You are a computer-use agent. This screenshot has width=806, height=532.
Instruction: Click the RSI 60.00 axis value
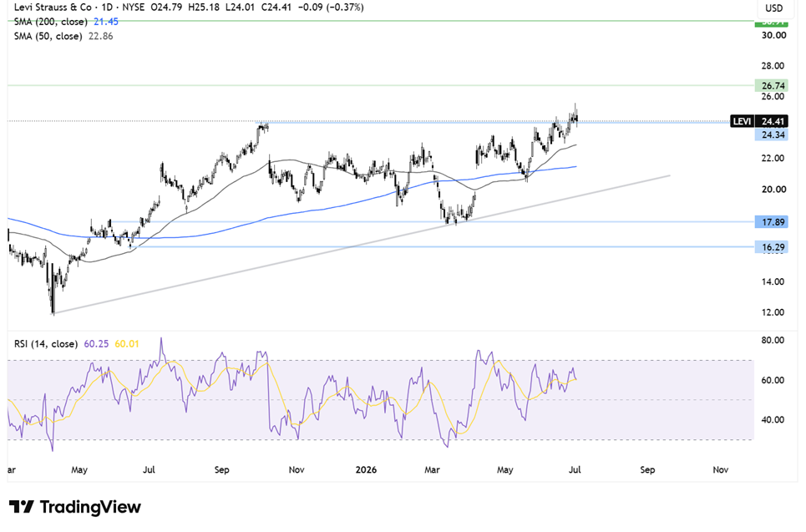coord(773,380)
